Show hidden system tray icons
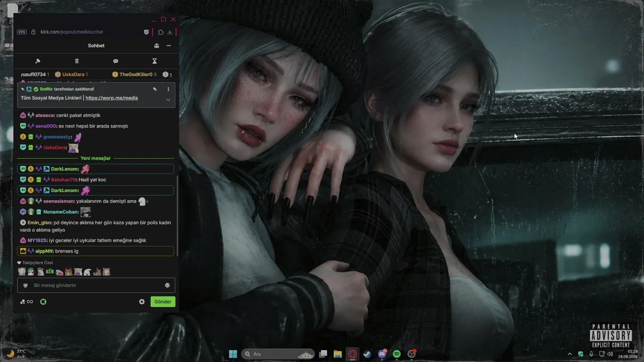Viewport: 644px width, 362px height. [570, 354]
